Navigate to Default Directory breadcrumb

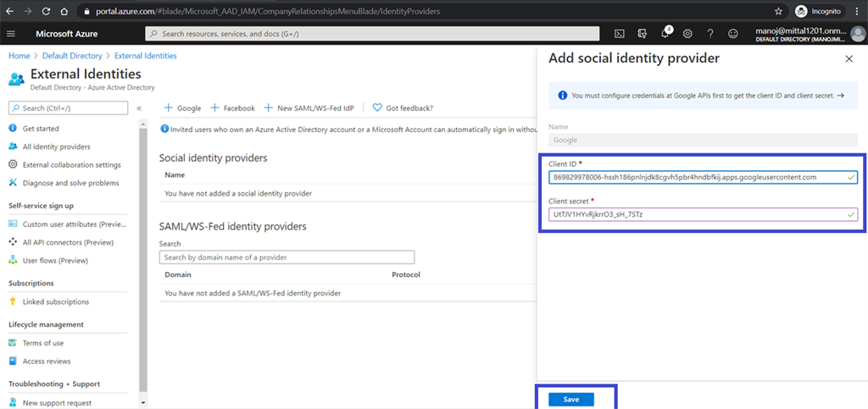click(x=73, y=56)
